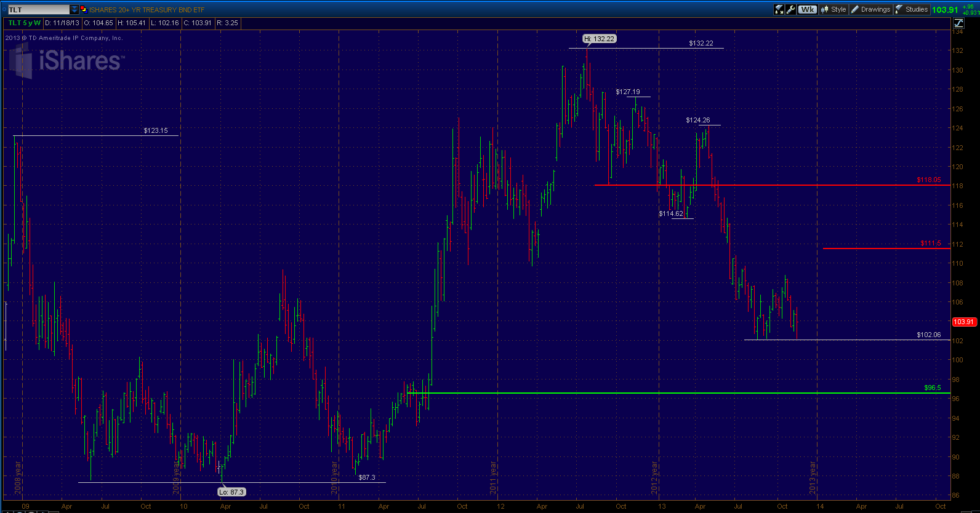
Task: Select the Hi: 132.22 bubble label
Action: (599, 39)
